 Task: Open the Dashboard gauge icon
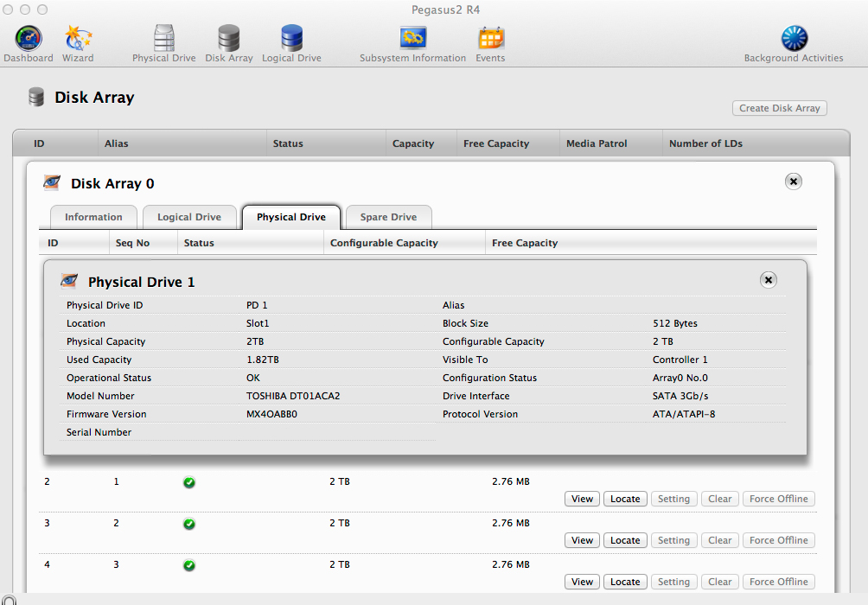click(29, 39)
